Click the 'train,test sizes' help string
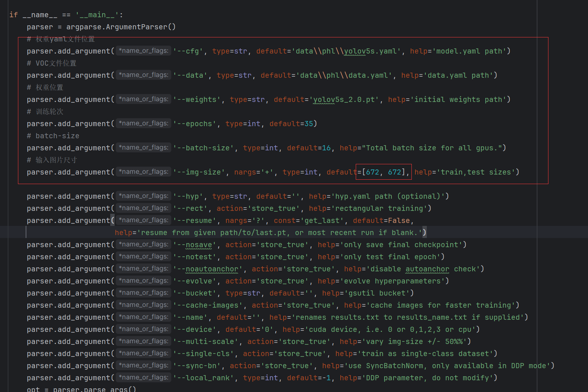The image size is (588, 392). click(x=476, y=172)
